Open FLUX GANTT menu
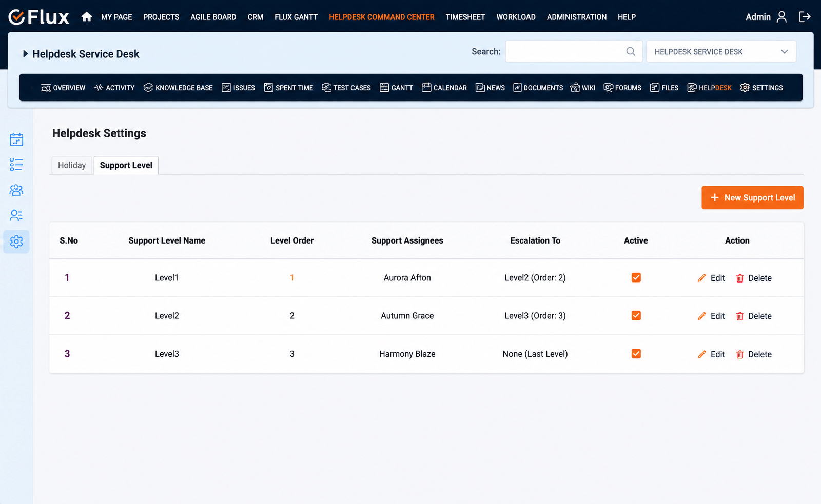 point(296,17)
